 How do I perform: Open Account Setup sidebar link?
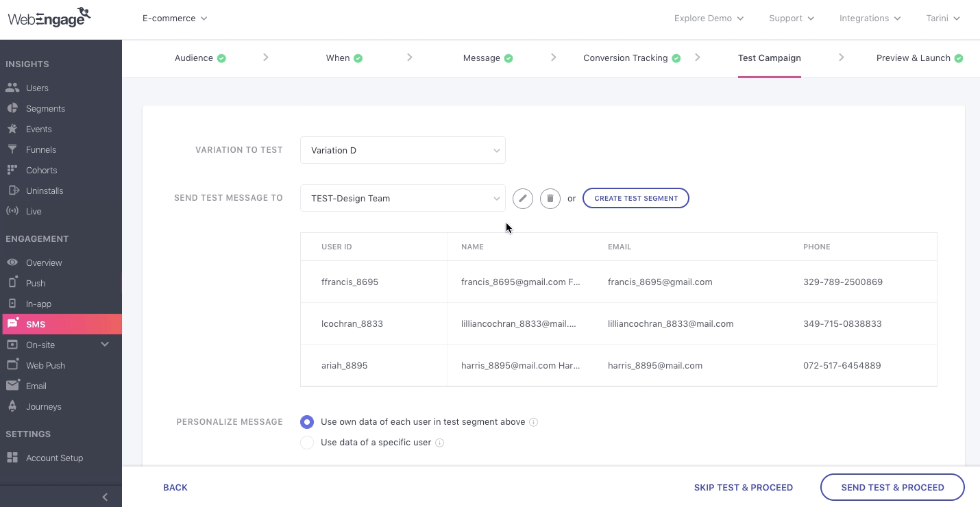click(54, 458)
